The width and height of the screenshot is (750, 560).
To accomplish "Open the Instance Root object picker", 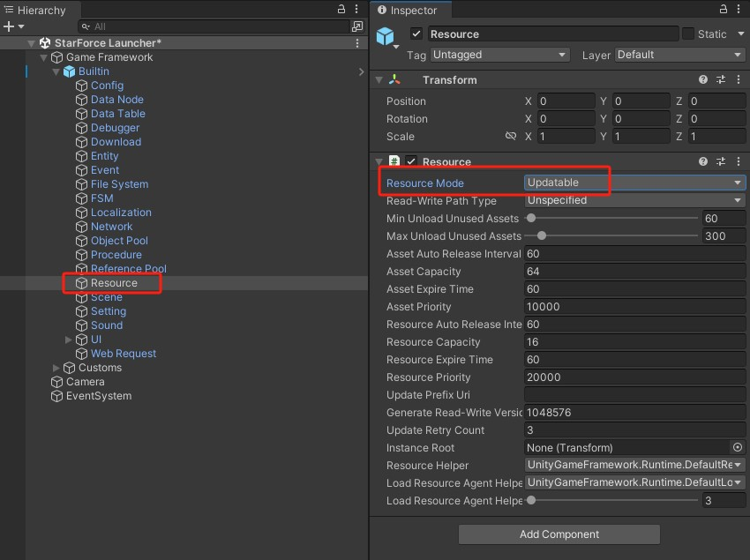I will coord(737,447).
